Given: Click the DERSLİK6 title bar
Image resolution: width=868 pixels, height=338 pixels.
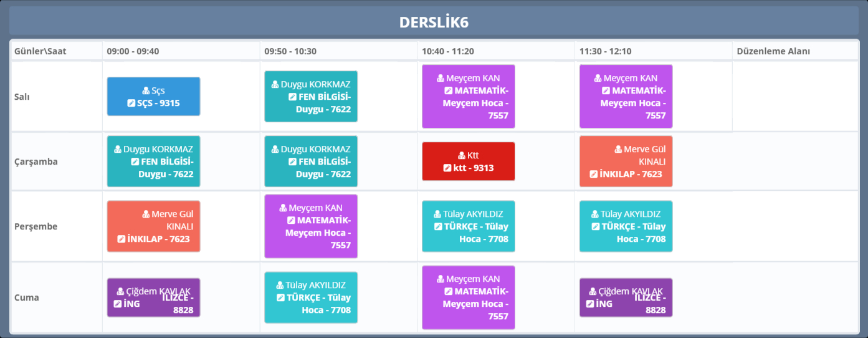Looking at the screenshot, I should click(434, 22).
